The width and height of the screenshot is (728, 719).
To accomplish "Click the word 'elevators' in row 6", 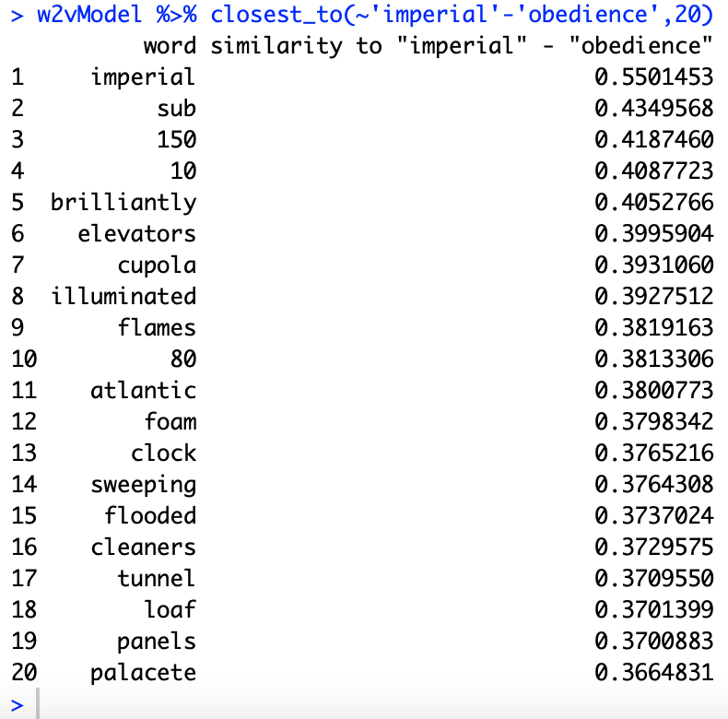I will (136, 234).
